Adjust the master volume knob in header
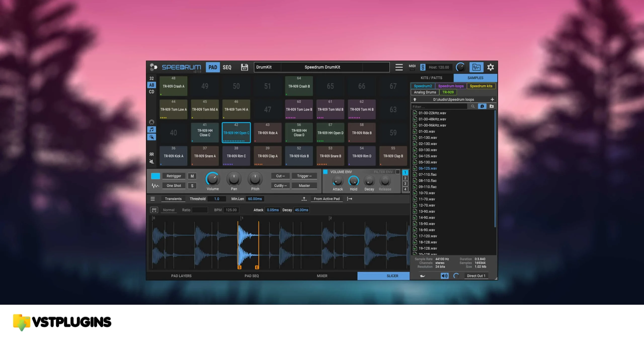The image size is (644, 341). pos(460,67)
